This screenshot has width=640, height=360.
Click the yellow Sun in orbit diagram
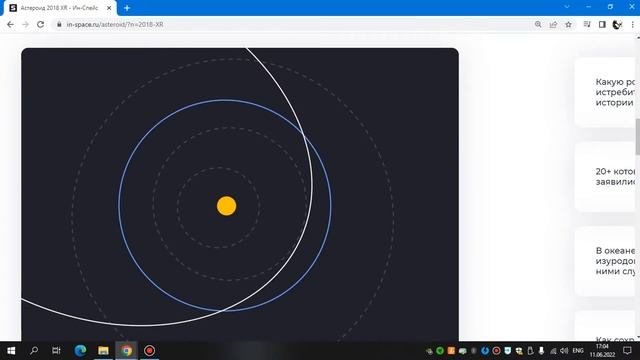click(227, 206)
